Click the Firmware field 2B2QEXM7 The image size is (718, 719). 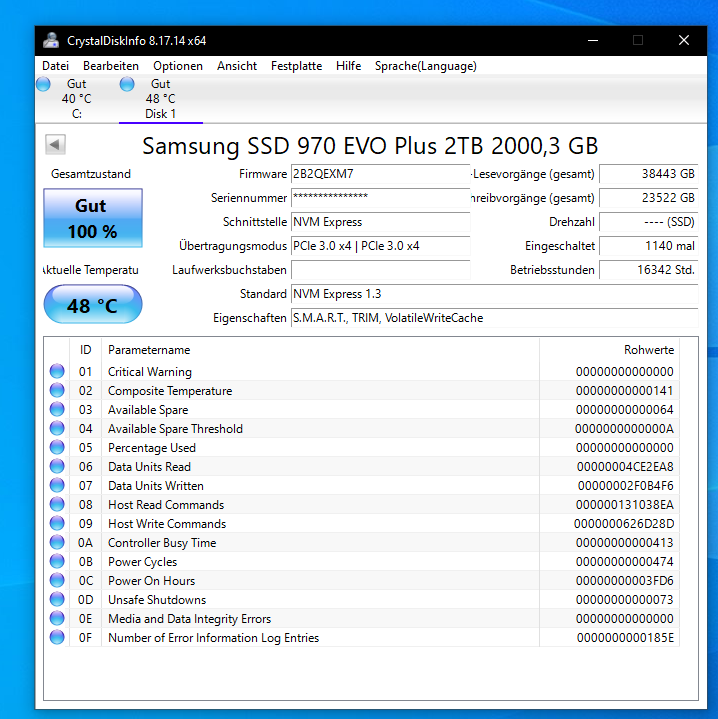(381, 174)
